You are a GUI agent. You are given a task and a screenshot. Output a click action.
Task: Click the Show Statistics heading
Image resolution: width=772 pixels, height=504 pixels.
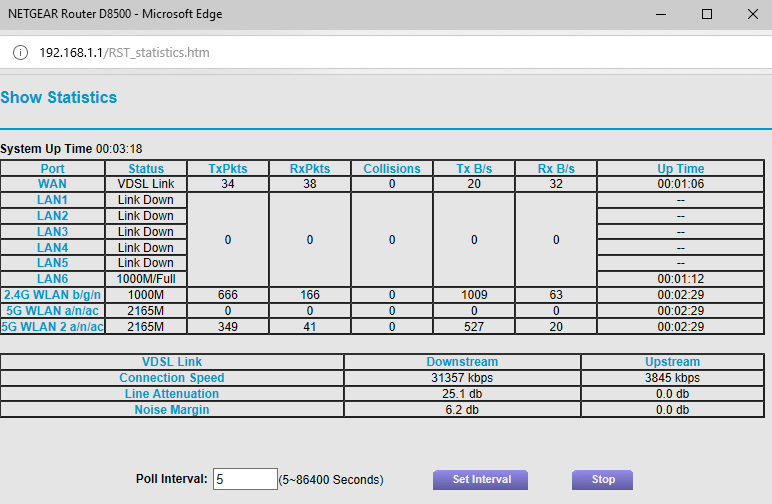[x=59, y=98]
